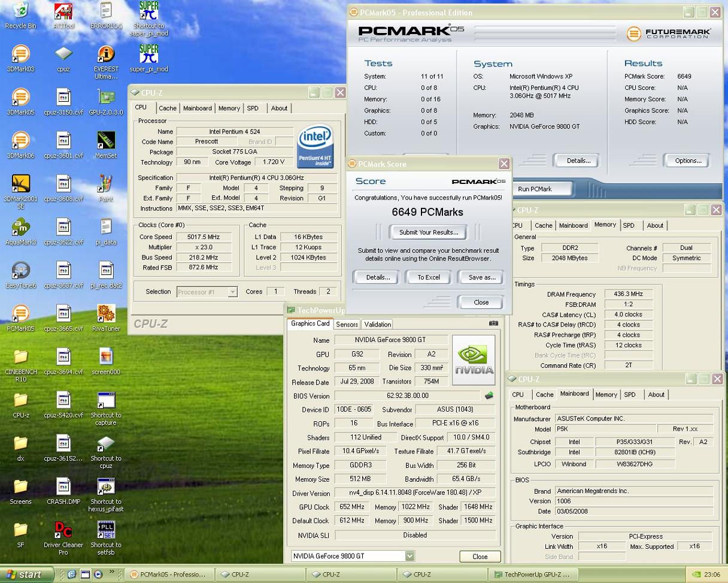This screenshot has width=728, height=583.
Task: Click the Internet Explorer quick launch icon
Action: [72, 574]
